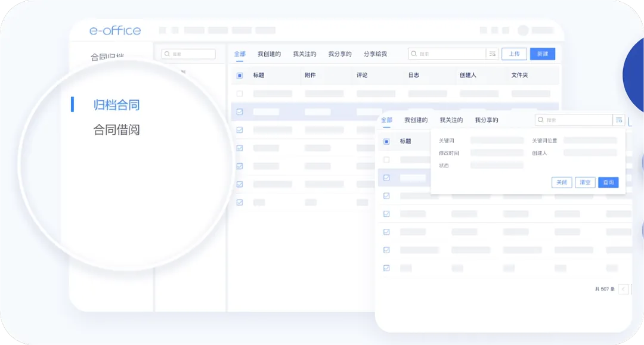Click 清空 to clear filter fields
The image size is (644, 345).
(585, 182)
